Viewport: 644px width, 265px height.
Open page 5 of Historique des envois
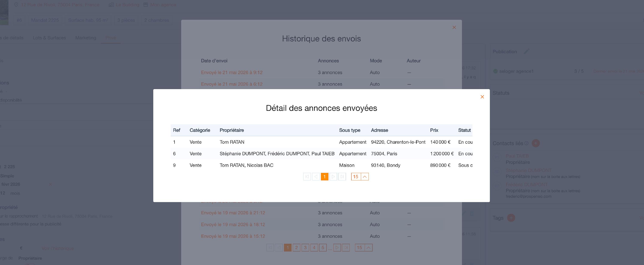tap(323, 248)
